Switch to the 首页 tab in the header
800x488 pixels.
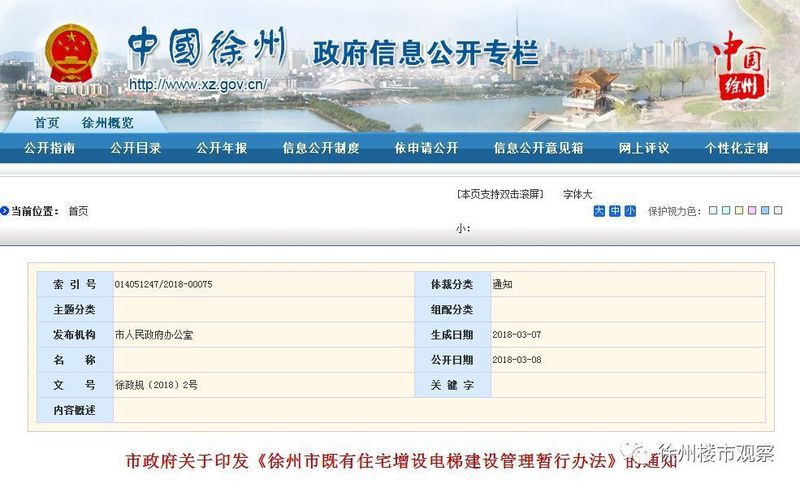click(46, 123)
